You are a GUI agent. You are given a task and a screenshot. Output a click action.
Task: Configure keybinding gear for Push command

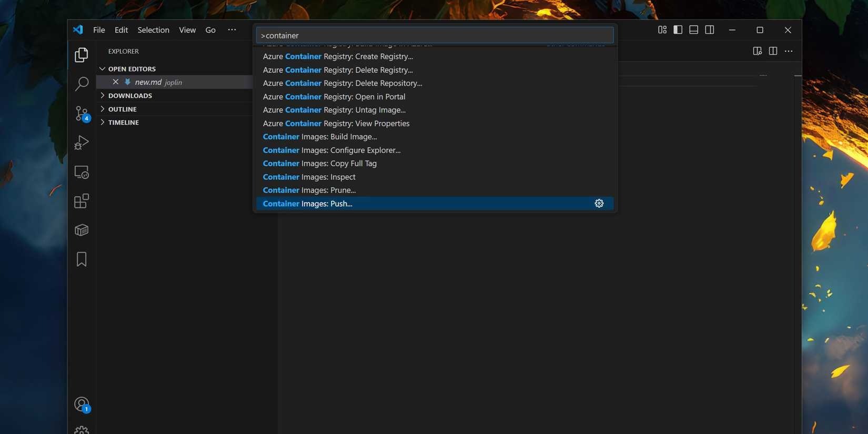[599, 203]
